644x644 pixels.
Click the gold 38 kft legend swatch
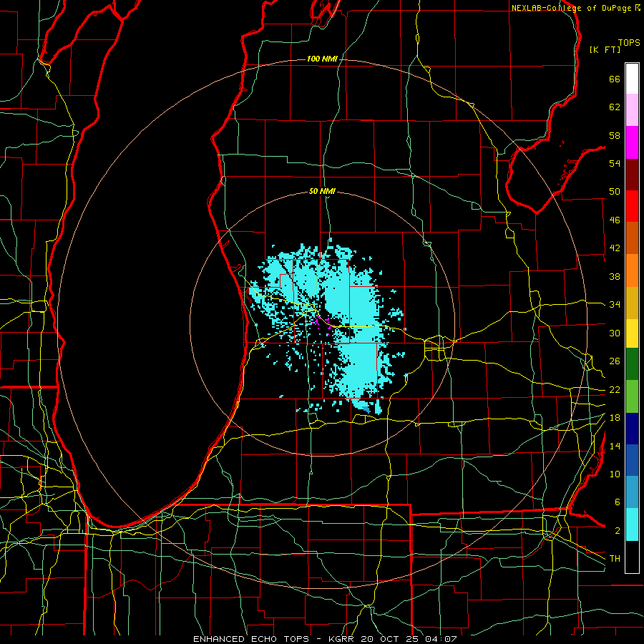632,303
